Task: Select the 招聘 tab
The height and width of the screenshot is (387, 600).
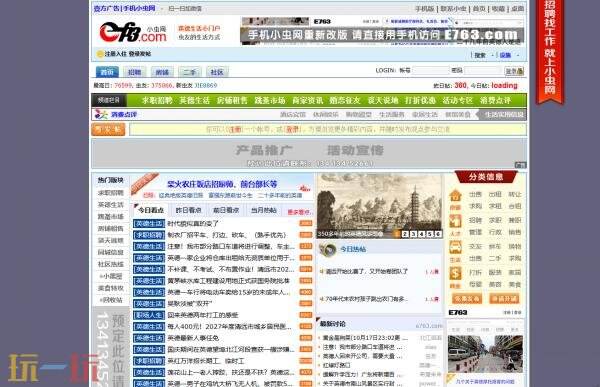Action: pyautogui.click(x=134, y=72)
